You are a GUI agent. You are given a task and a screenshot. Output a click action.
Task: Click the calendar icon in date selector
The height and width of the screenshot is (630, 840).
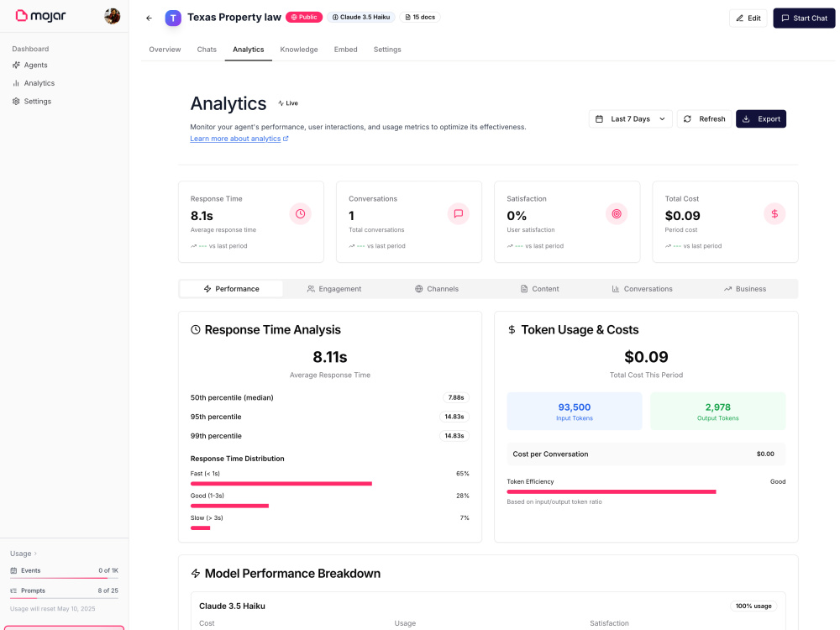pyautogui.click(x=600, y=119)
